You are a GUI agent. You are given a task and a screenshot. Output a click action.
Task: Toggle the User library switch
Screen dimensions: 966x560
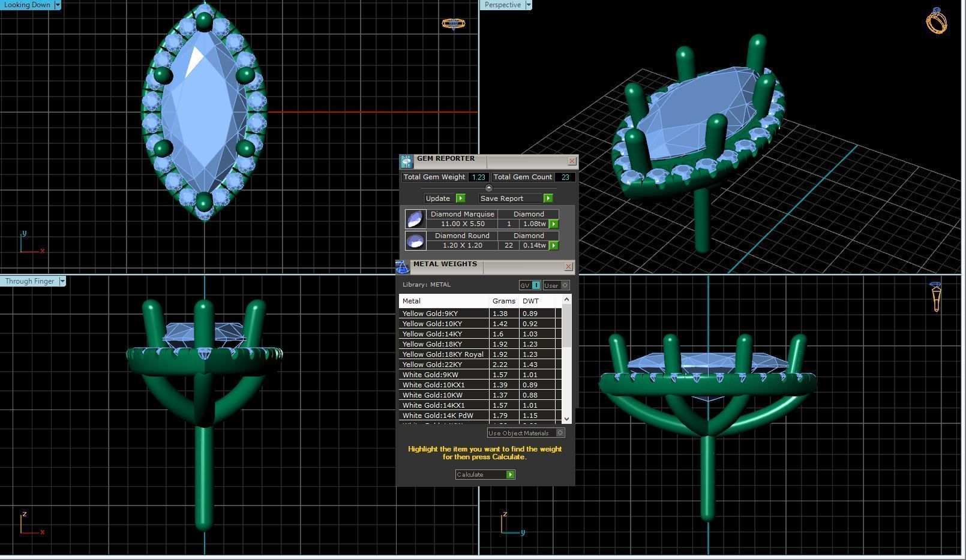556,285
